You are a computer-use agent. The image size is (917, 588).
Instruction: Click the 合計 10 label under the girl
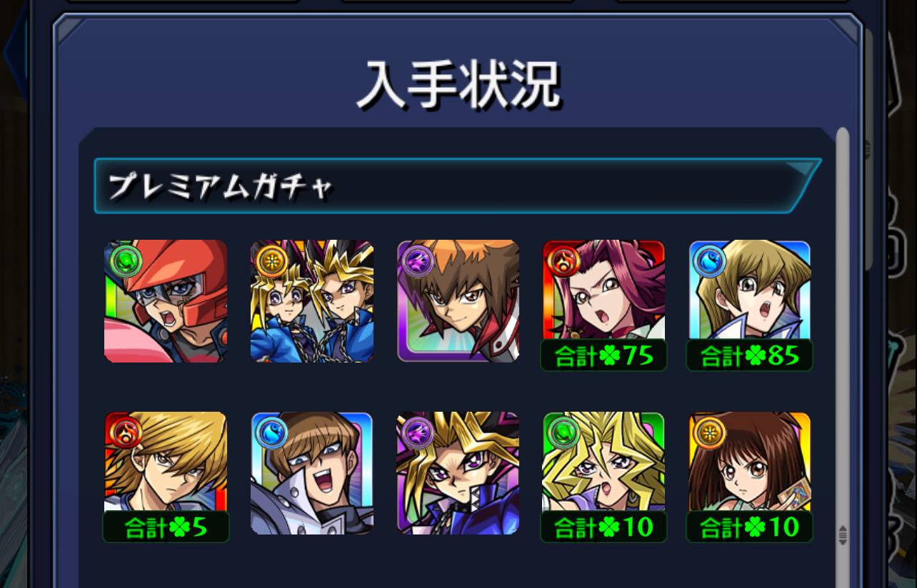click(750, 527)
